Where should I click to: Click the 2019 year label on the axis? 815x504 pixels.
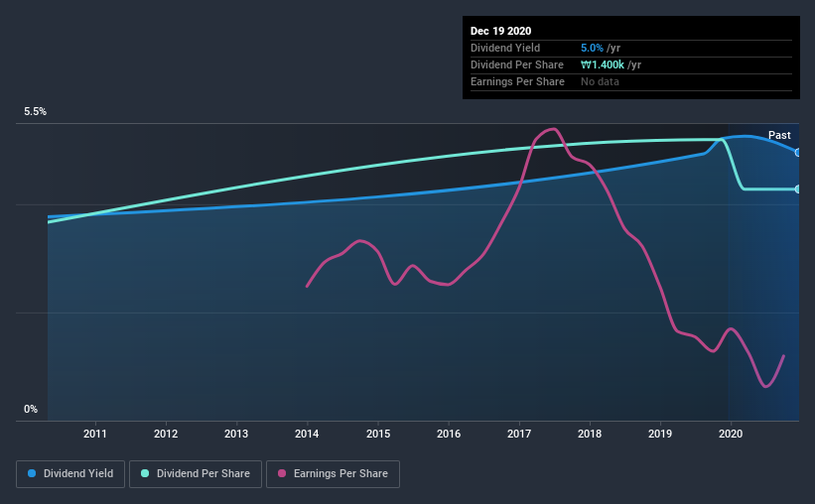coord(660,434)
